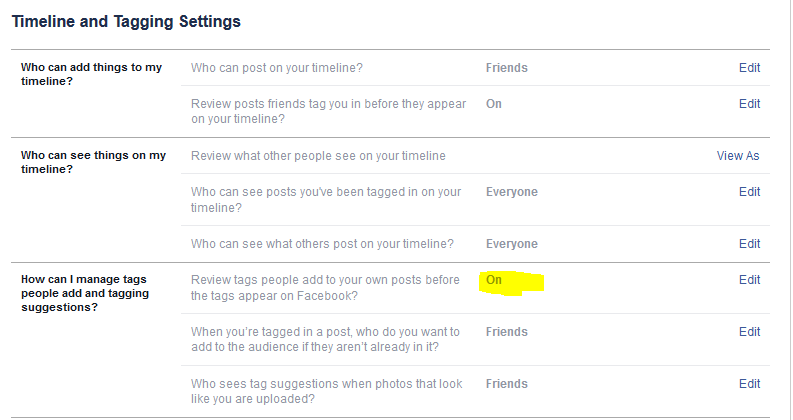Edit the review tags people add setting

[x=749, y=280]
